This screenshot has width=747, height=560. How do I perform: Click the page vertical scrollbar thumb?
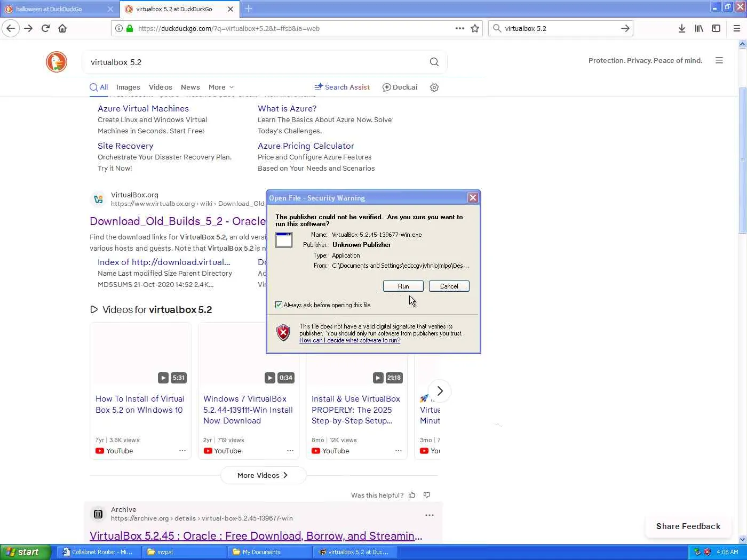[x=742, y=160]
